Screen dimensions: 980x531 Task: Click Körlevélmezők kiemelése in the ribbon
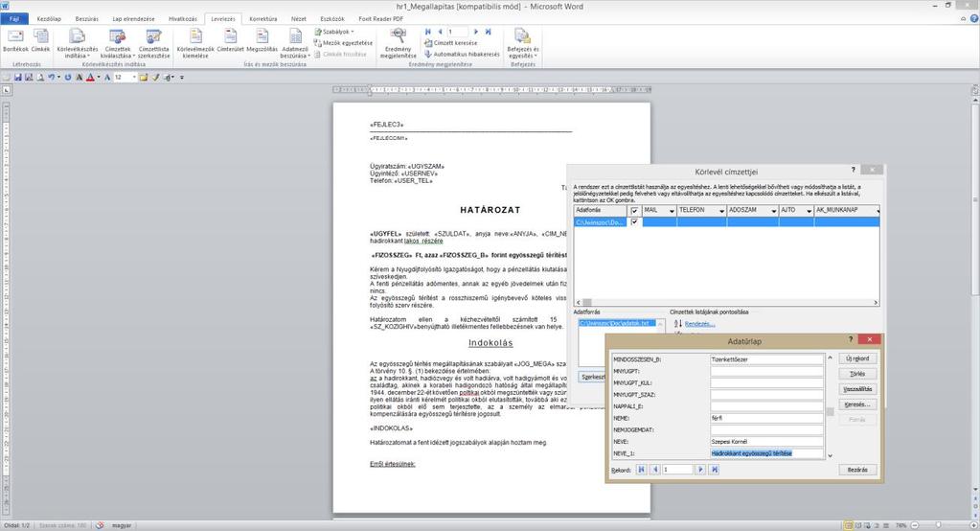coord(195,44)
